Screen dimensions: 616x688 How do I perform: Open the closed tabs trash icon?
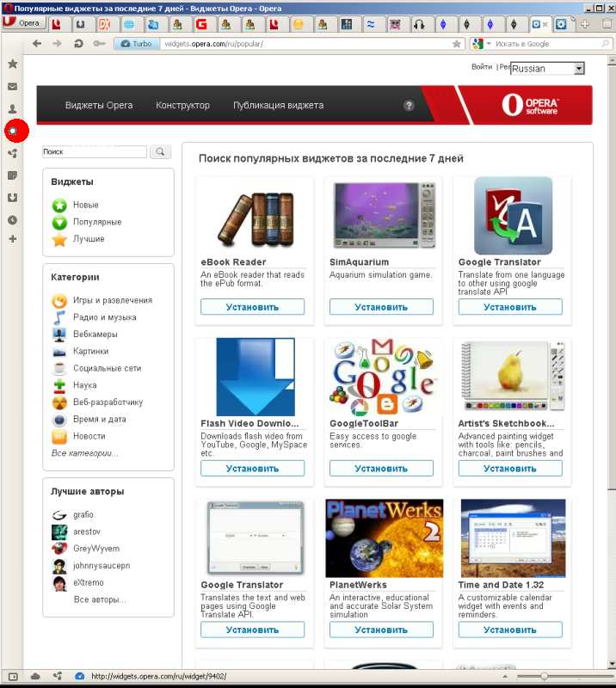(607, 24)
